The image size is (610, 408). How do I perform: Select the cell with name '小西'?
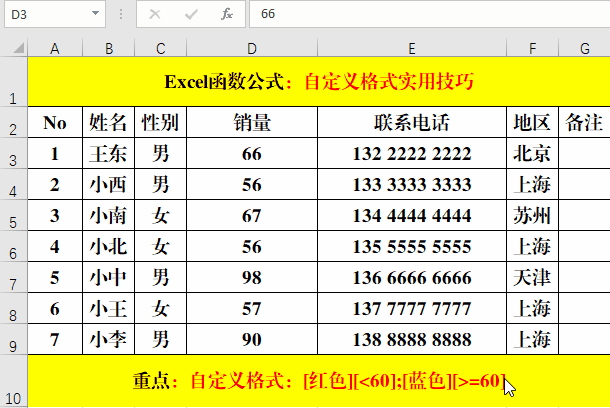pos(109,184)
